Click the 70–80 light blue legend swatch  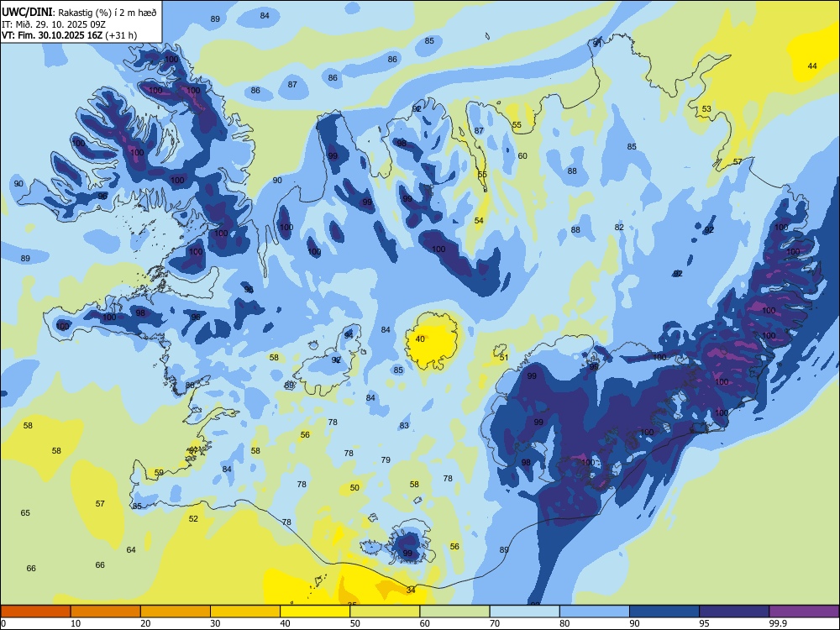[x=524, y=612]
